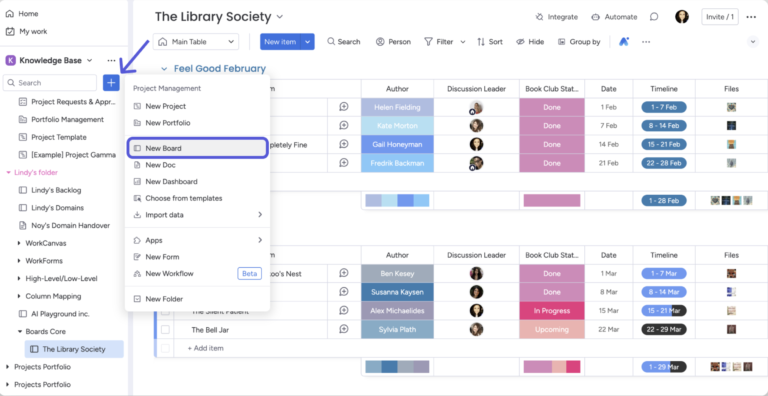768x396 pixels.
Task: Select New Workflow (Beta) entry
Action: (197, 273)
